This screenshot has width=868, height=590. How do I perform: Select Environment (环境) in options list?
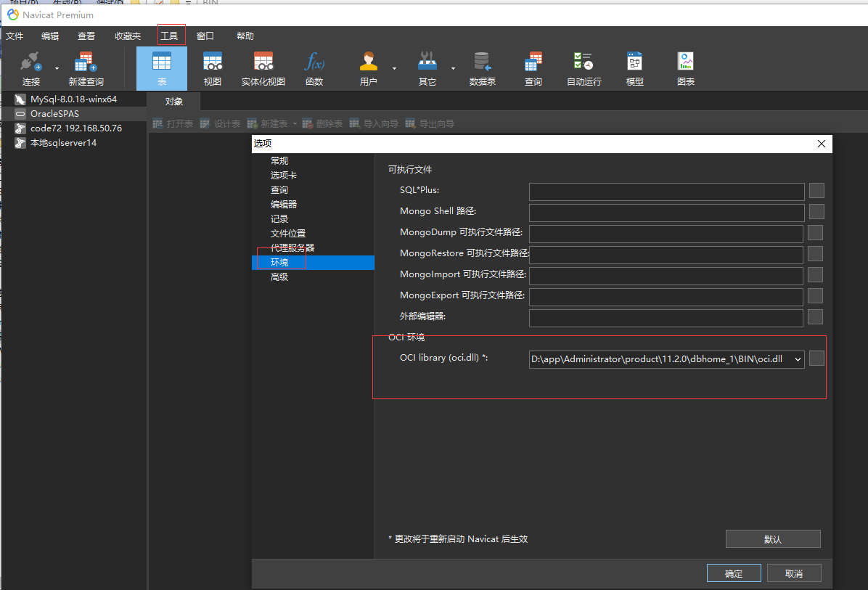[x=314, y=263]
